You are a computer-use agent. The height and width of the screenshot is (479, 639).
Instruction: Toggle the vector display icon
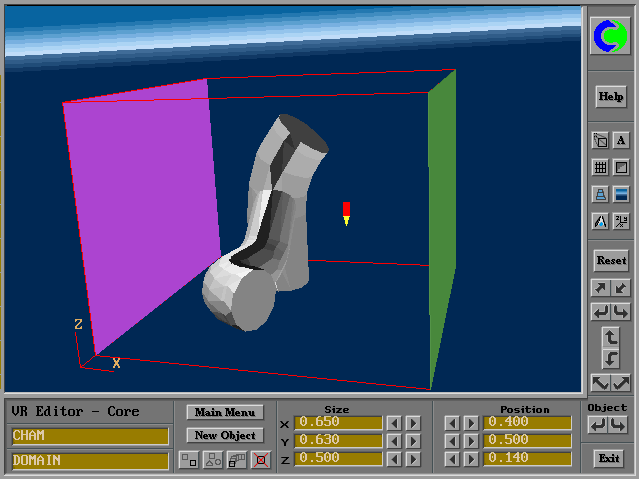click(x=601, y=222)
